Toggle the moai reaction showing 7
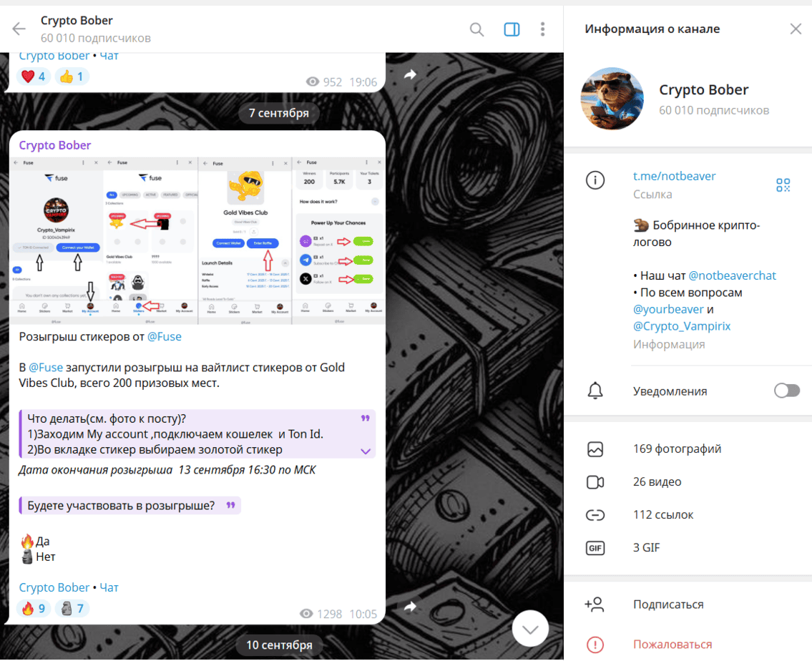Screen dimensions: 812x661 point(72,608)
